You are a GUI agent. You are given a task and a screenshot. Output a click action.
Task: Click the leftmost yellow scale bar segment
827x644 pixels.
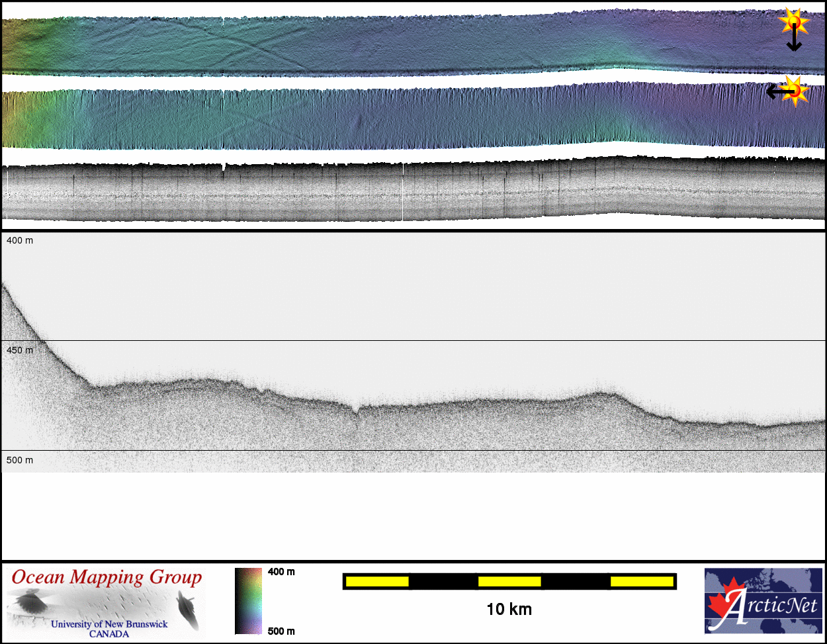pyautogui.click(x=377, y=581)
